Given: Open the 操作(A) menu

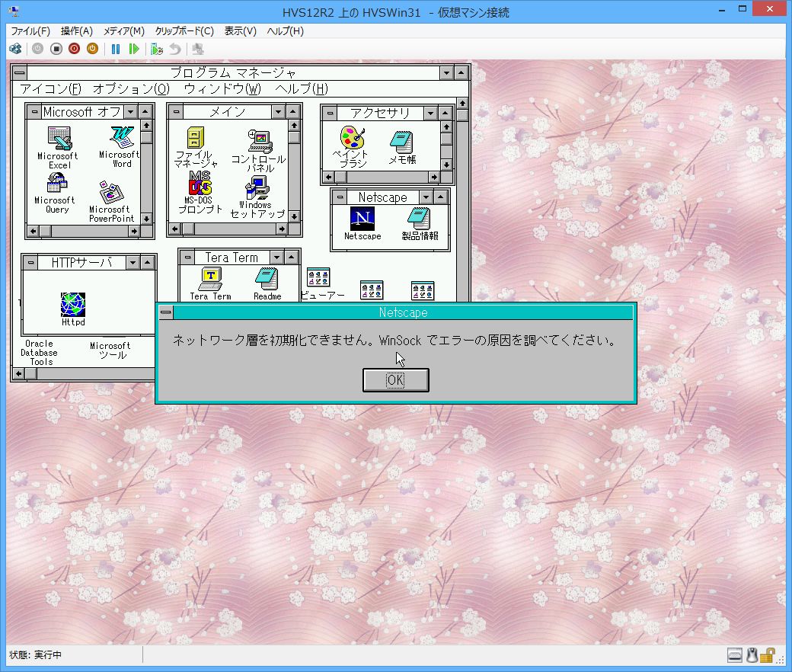Looking at the screenshot, I should pos(77,30).
